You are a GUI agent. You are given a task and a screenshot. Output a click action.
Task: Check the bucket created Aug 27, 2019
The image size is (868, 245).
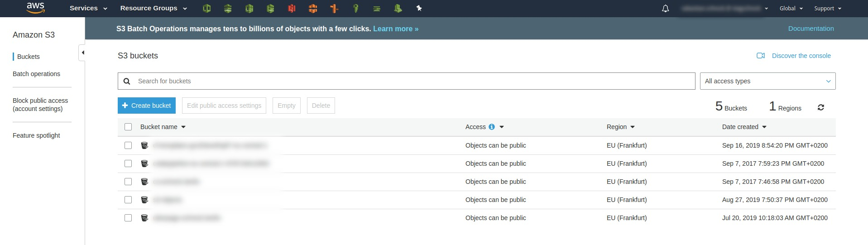(x=128, y=200)
